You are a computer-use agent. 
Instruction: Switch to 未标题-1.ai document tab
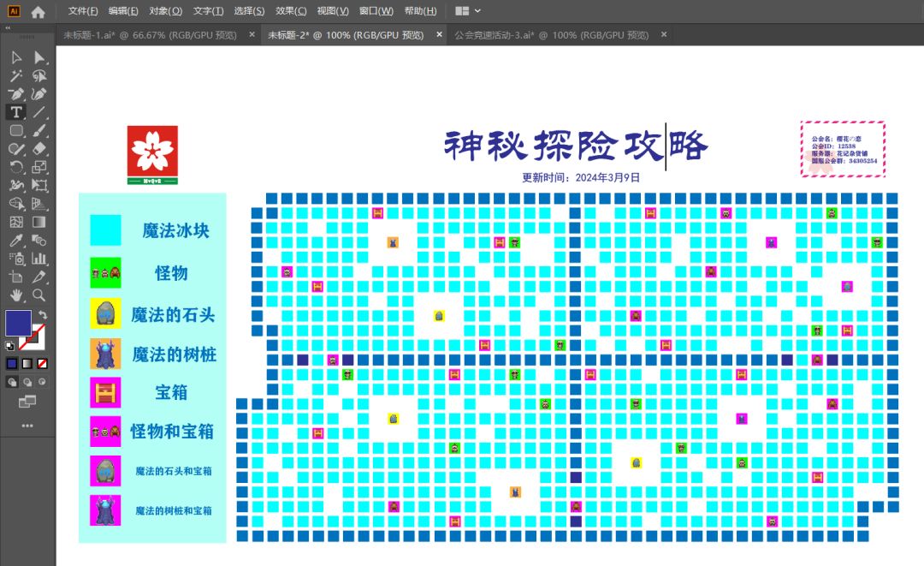point(151,35)
